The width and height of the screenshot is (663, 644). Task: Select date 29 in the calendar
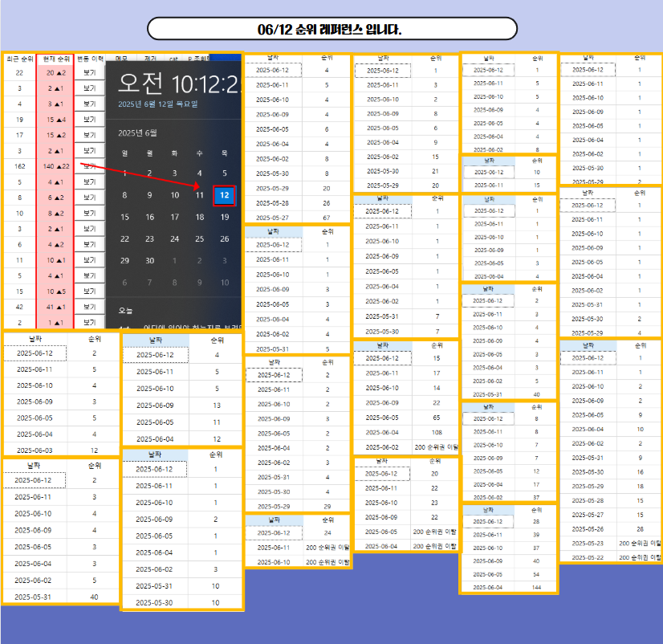(124, 261)
